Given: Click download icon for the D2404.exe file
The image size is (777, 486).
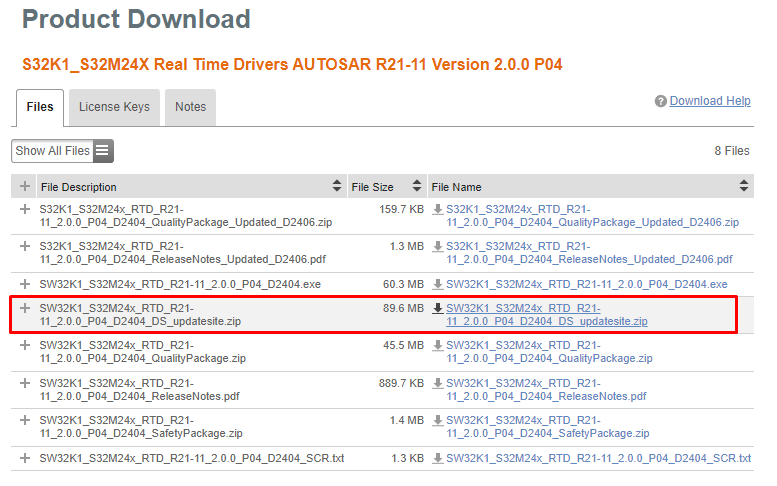Looking at the screenshot, I should click(438, 284).
